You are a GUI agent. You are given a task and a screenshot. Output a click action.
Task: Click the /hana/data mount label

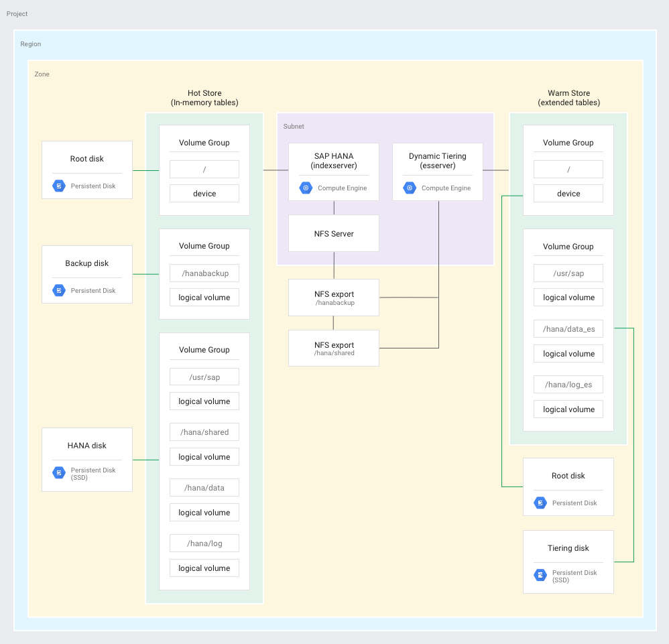pyautogui.click(x=204, y=487)
